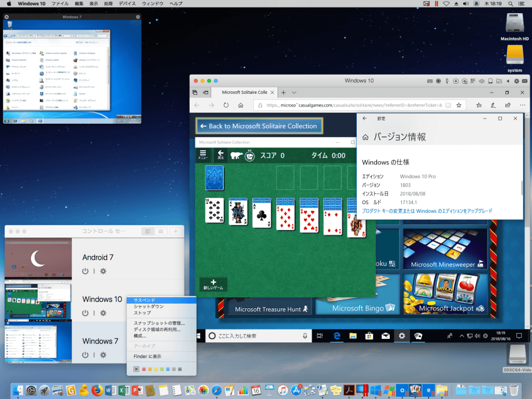The height and width of the screenshot is (399, 532).
Task: Switch Control Center to compact list view
Action: (x=161, y=231)
